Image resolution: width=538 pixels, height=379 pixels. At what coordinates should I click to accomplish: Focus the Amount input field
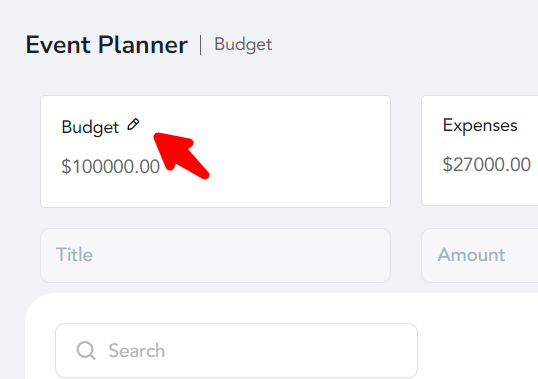pyautogui.click(x=480, y=255)
